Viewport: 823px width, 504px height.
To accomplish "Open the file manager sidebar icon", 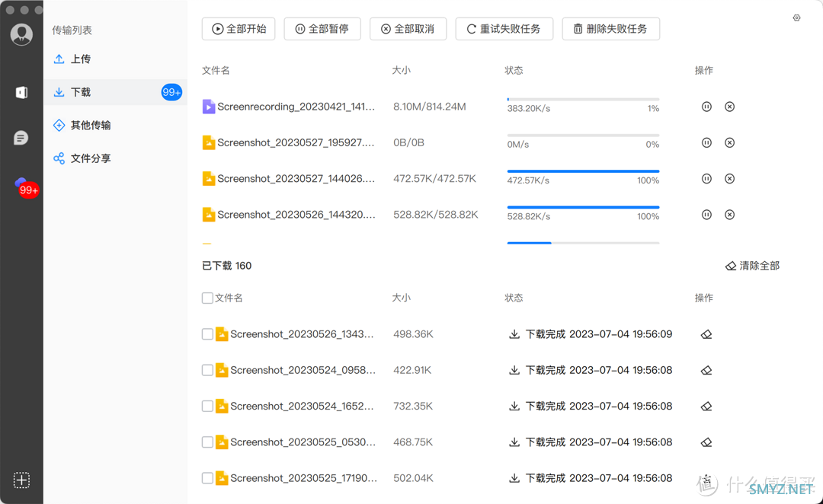I will point(21,93).
